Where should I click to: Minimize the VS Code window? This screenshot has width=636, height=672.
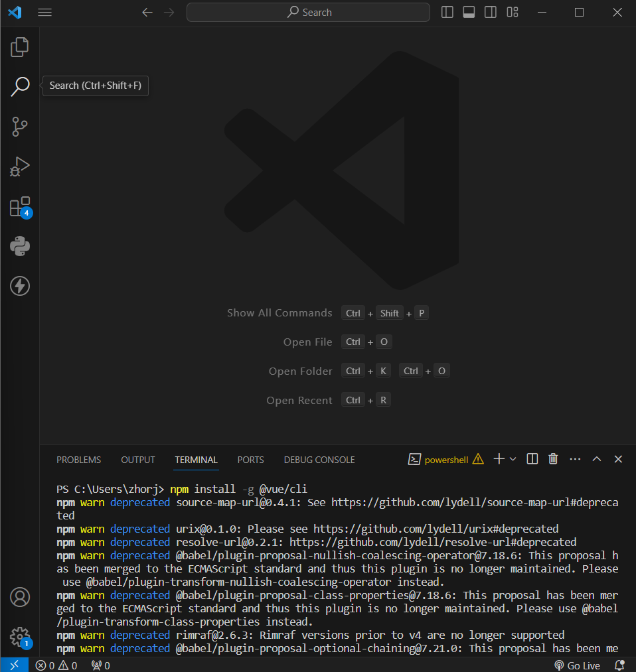[542, 13]
